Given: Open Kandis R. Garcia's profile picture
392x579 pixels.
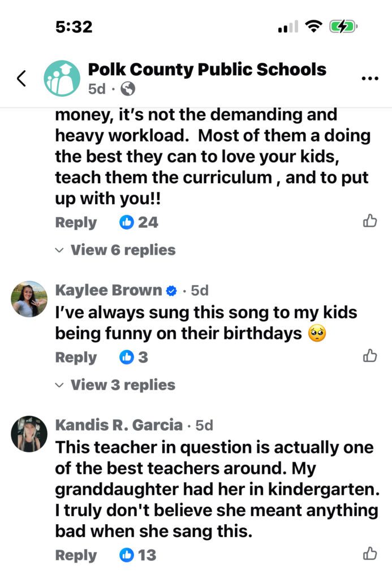Looking at the screenshot, I should click(x=29, y=434).
